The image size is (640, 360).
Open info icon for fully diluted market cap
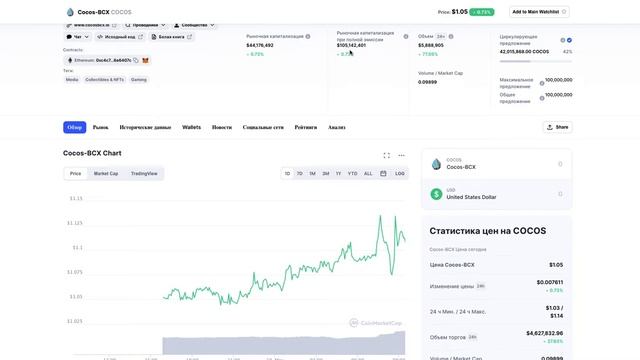click(406, 36)
